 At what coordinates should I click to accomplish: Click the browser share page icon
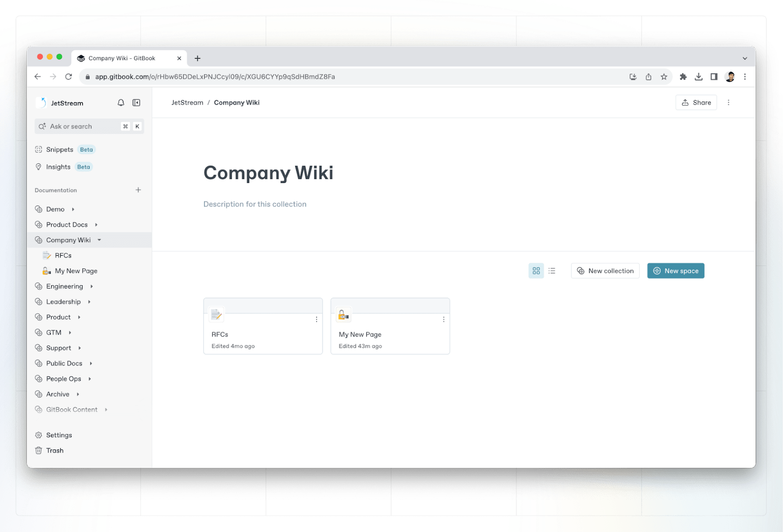click(x=648, y=77)
